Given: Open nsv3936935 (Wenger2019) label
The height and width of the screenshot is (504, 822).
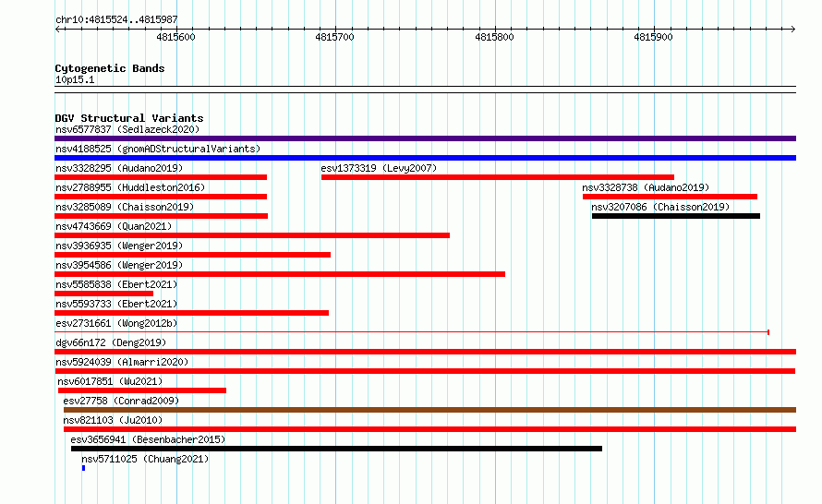Looking at the screenshot, I should tap(119, 246).
